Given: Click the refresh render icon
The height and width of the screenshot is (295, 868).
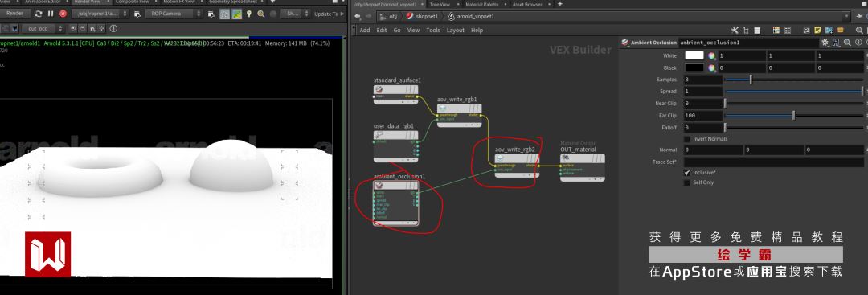Looking at the screenshot, I should (39, 14).
